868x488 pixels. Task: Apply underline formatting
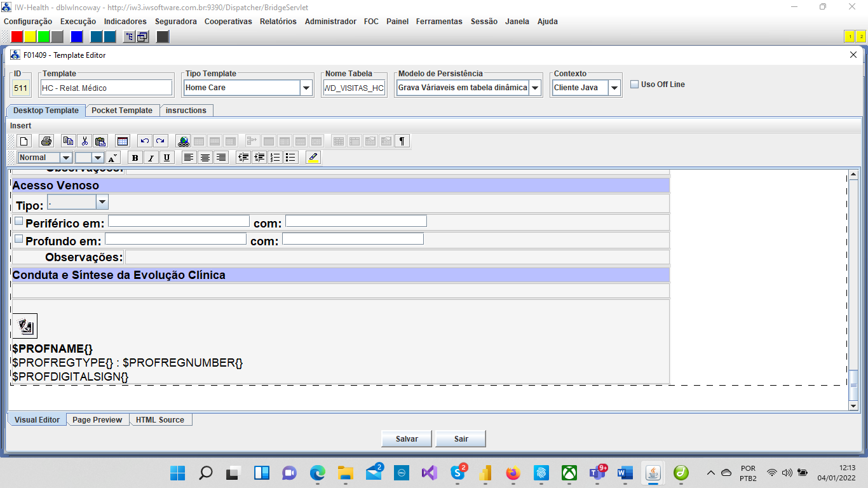click(166, 158)
